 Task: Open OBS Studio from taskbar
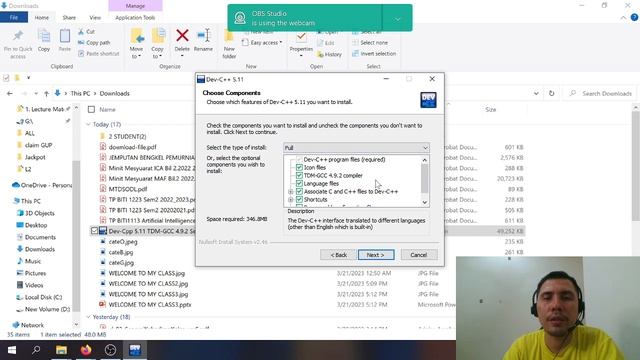point(110,350)
